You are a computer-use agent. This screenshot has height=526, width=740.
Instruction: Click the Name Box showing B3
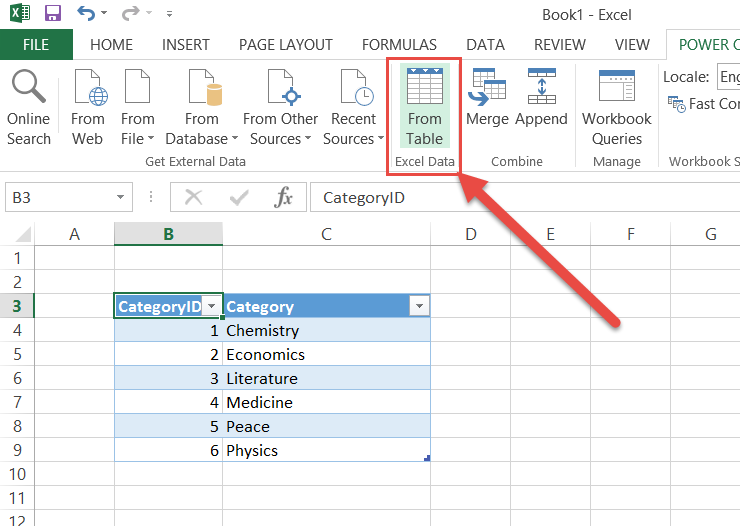coord(58,197)
